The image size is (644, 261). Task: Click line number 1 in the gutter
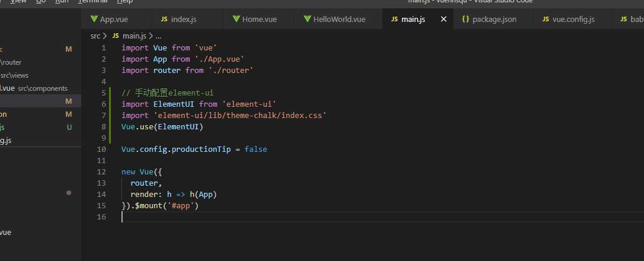pos(104,47)
